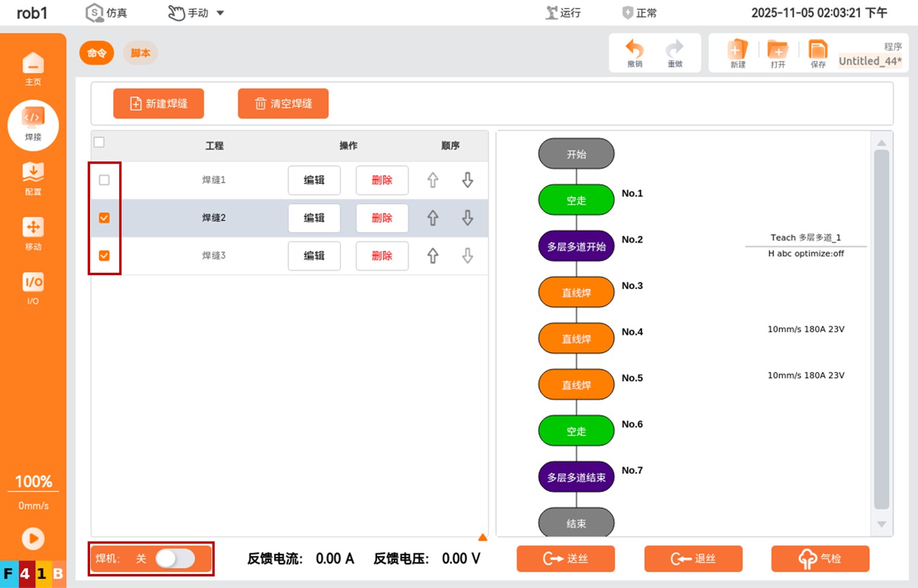Image resolution: width=918 pixels, height=588 pixels.
Task: Switch to the 命令 command tab
Action: point(97,53)
